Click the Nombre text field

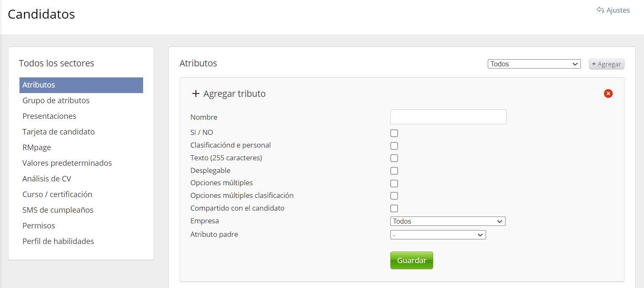point(448,117)
